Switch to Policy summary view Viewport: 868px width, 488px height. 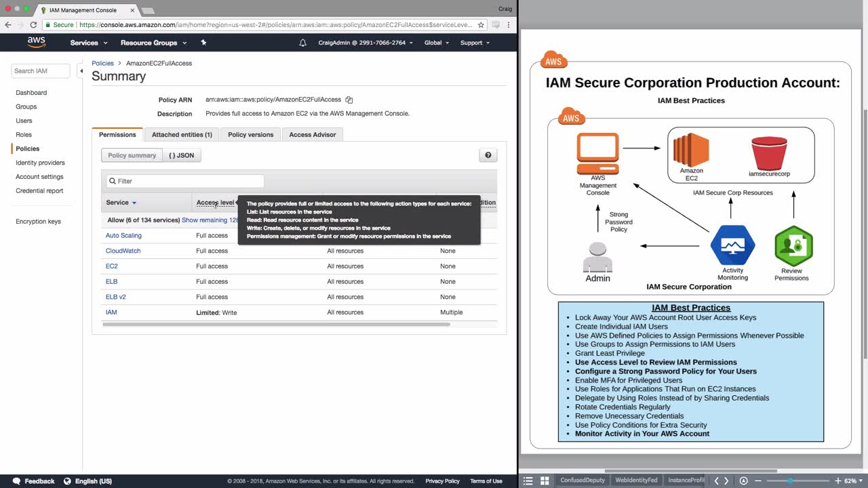132,155
